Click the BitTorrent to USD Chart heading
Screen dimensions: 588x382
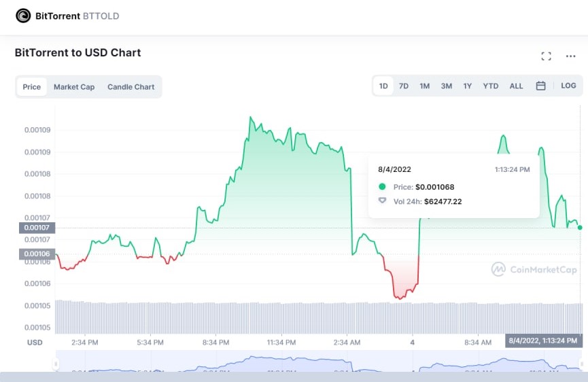(77, 53)
